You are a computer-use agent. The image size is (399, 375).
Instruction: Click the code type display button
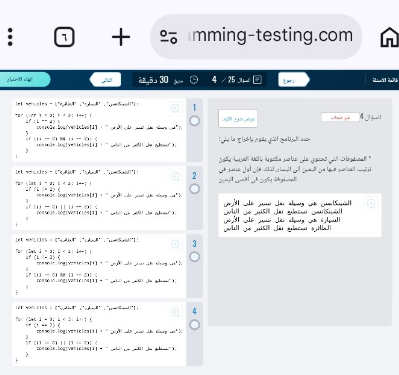[238, 119]
